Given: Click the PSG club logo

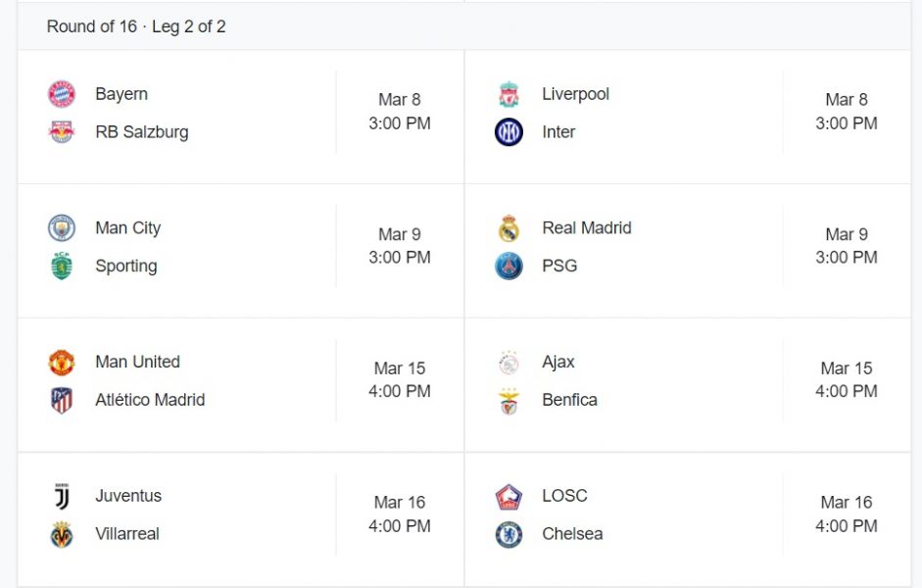Looking at the screenshot, I should (509, 266).
